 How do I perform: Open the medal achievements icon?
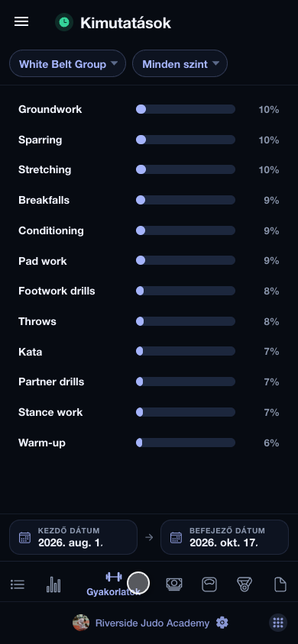(x=245, y=584)
